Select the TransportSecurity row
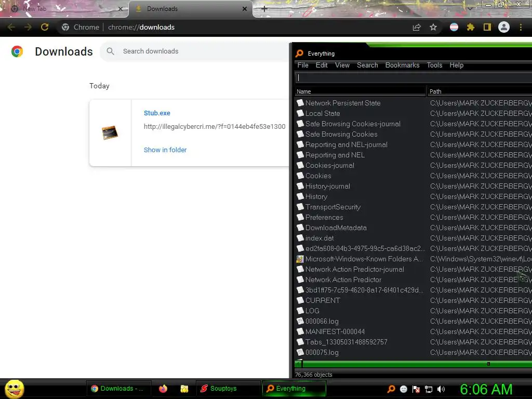 pos(413,207)
